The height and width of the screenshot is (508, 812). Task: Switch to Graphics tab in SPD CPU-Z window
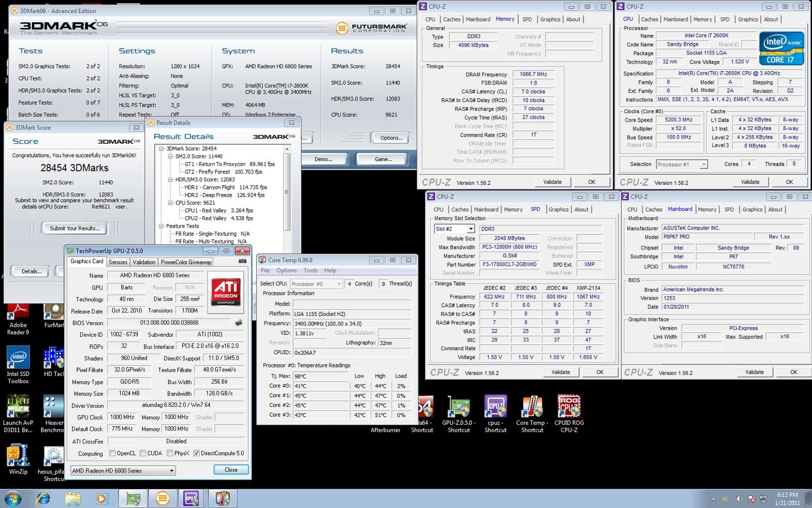click(x=559, y=209)
